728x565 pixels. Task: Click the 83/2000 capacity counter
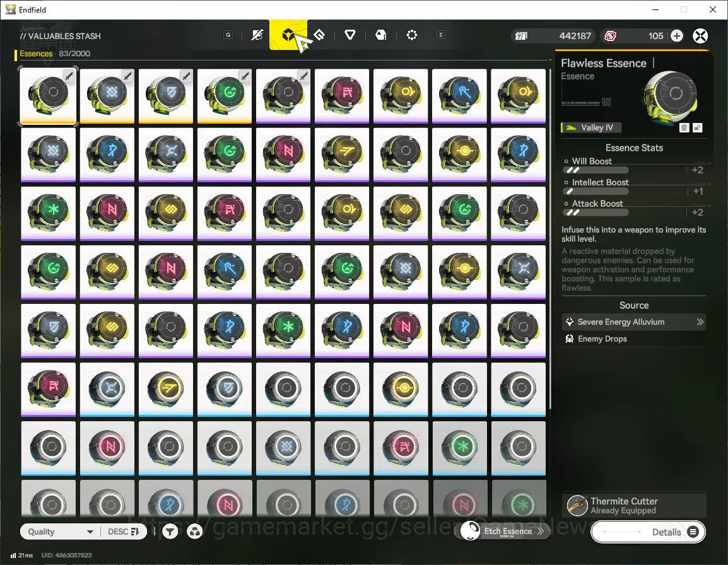74,54
